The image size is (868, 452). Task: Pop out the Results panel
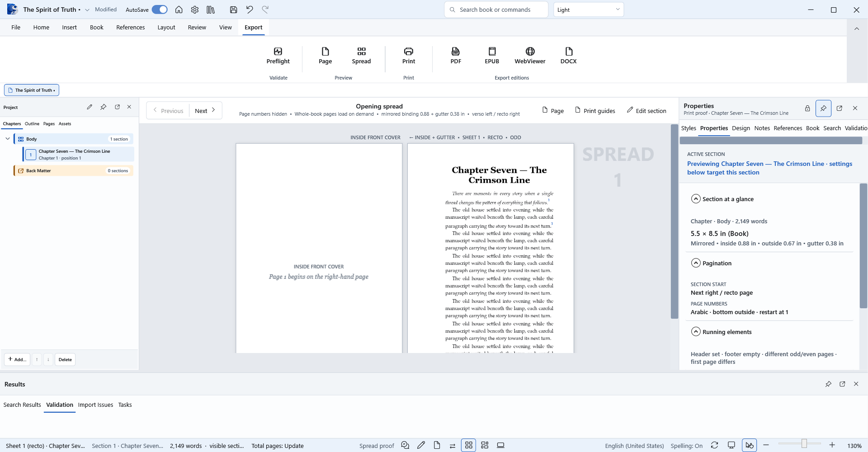[842, 384]
